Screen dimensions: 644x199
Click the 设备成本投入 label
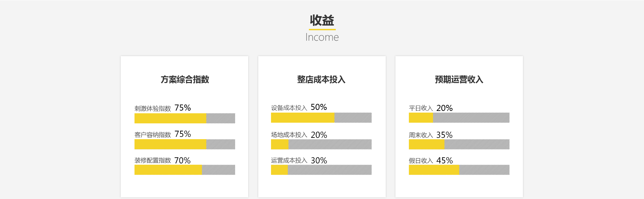[x=289, y=108]
